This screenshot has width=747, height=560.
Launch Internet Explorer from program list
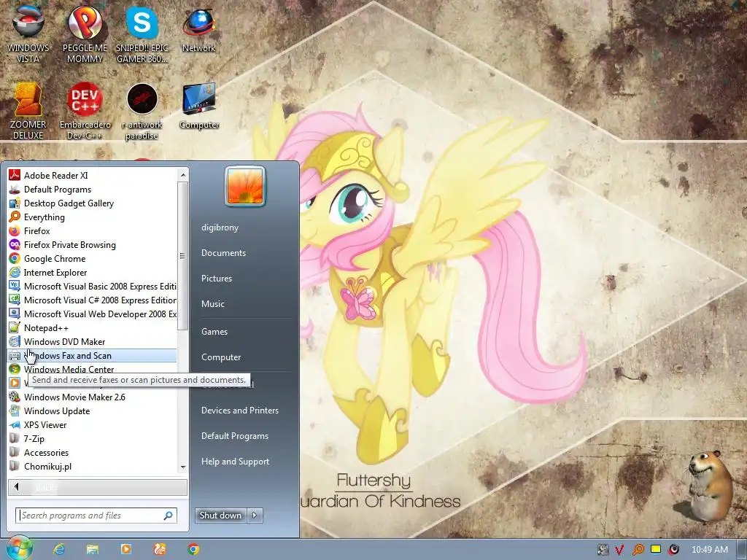point(91,273)
